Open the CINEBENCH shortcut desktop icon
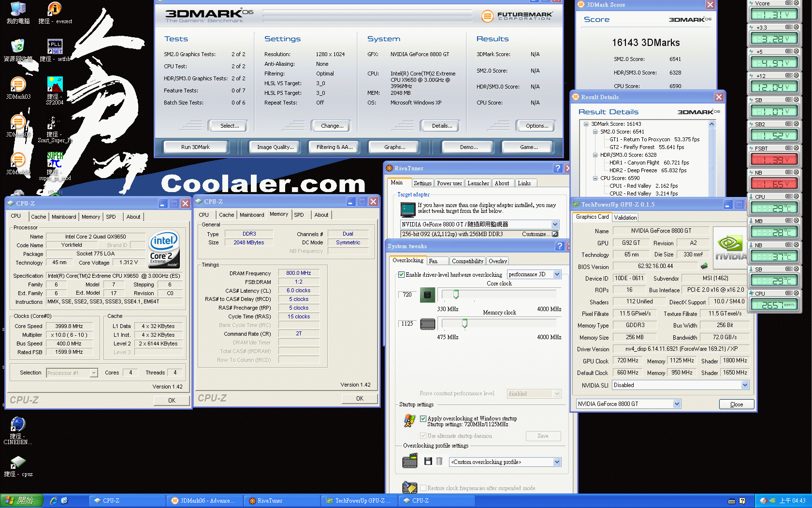The width and height of the screenshot is (812, 508). (x=18, y=431)
